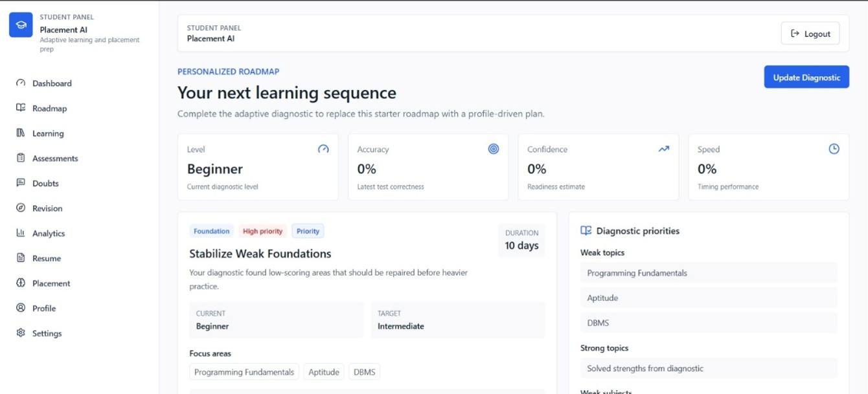Click the clock icon on Speed card
Image resolution: width=868 pixels, height=394 pixels.
pyautogui.click(x=834, y=149)
